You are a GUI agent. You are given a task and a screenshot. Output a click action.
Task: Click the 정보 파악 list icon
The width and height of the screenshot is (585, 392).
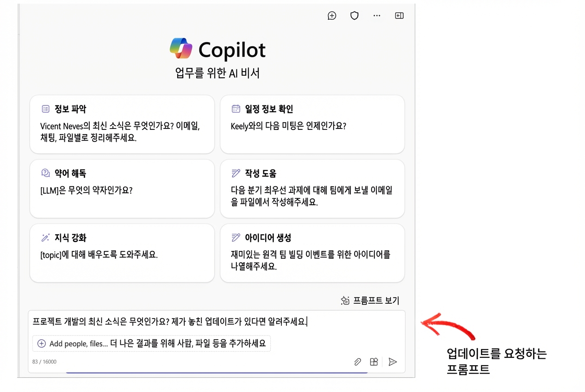45,109
